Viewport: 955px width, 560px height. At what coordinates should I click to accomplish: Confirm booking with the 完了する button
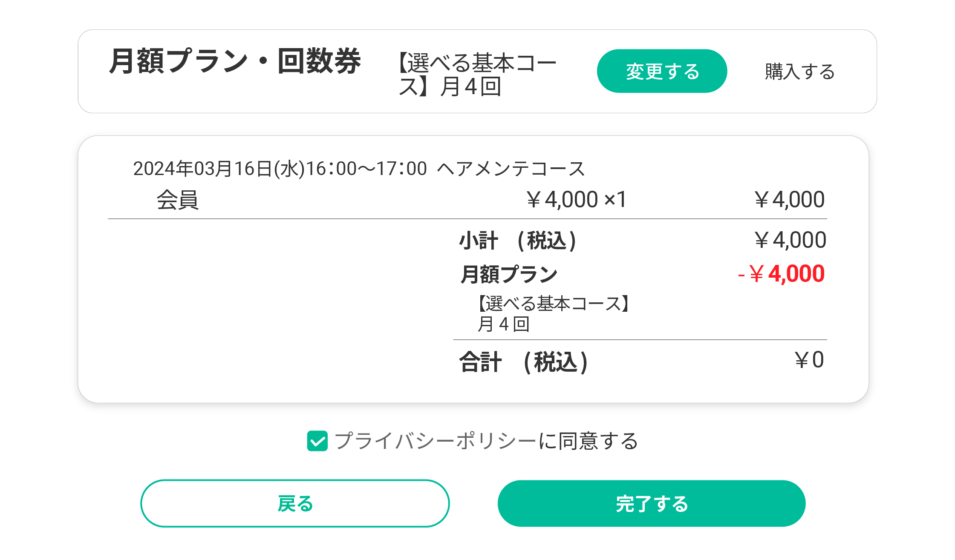point(651,504)
